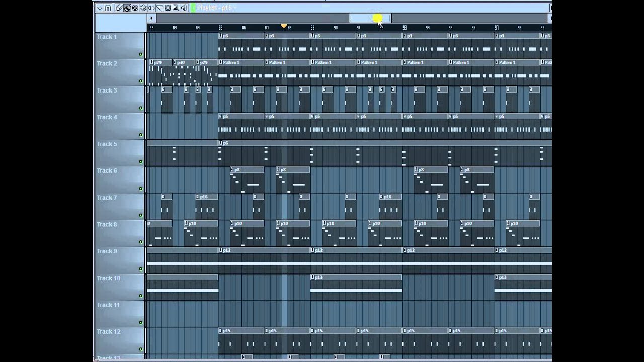The height and width of the screenshot is (362, 644).
Task: Jump to bar 97 on the timeline ruler
Action: (x=497, y=28)
